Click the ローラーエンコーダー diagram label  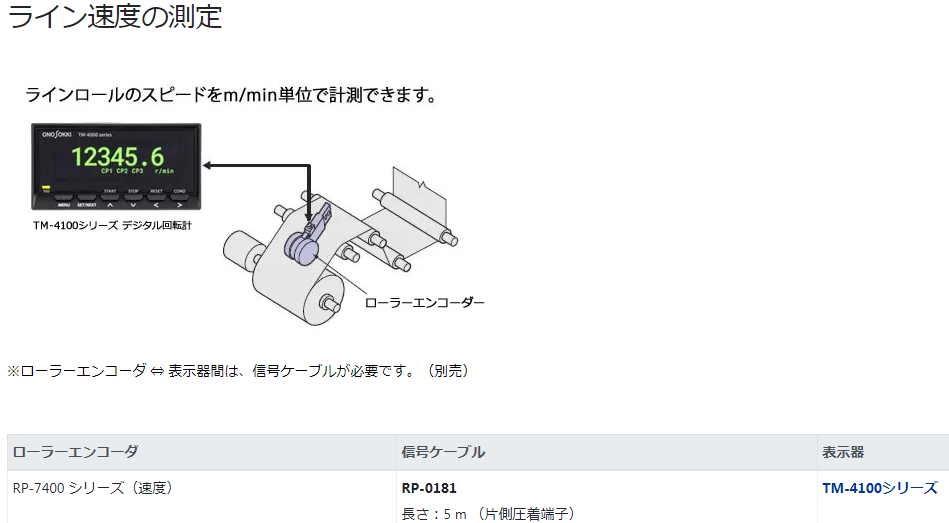click(x=424, y=303)
